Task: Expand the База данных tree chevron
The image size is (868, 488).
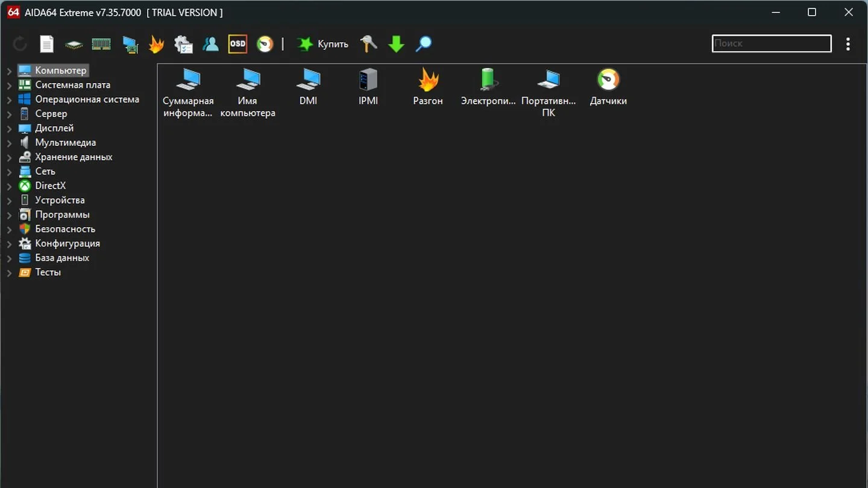Action: click(x=9, y=259)
